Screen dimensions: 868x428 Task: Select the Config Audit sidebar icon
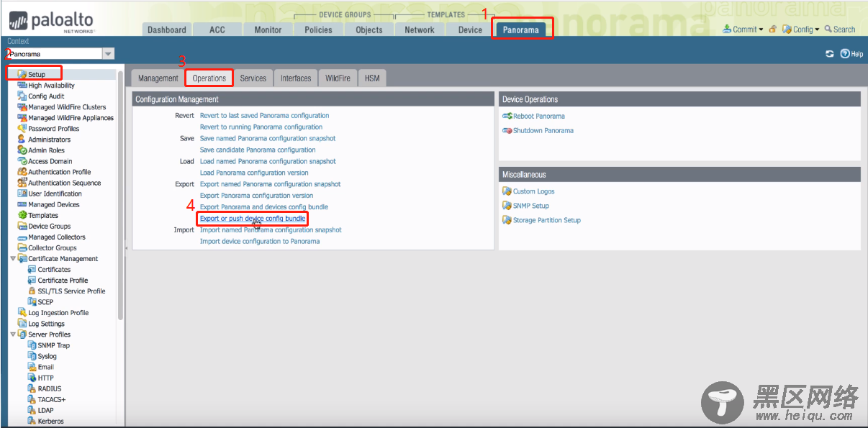pos(22,96)
